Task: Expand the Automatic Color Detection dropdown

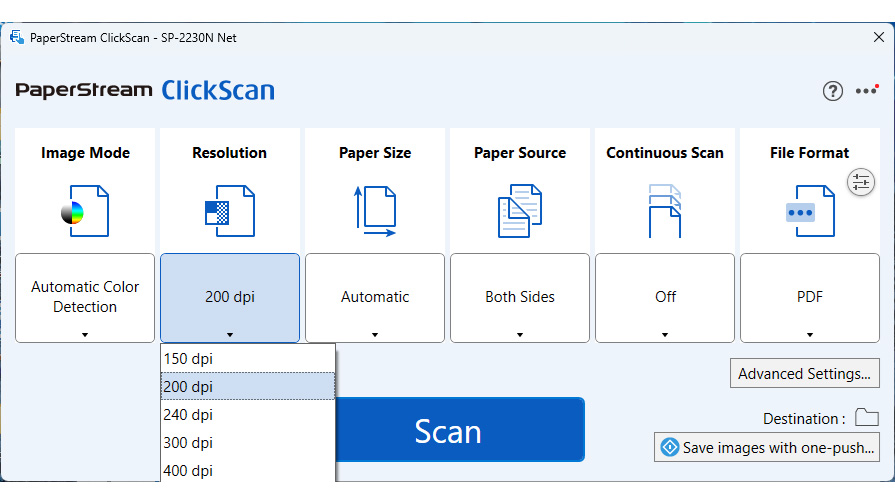Action: (85, 298)
